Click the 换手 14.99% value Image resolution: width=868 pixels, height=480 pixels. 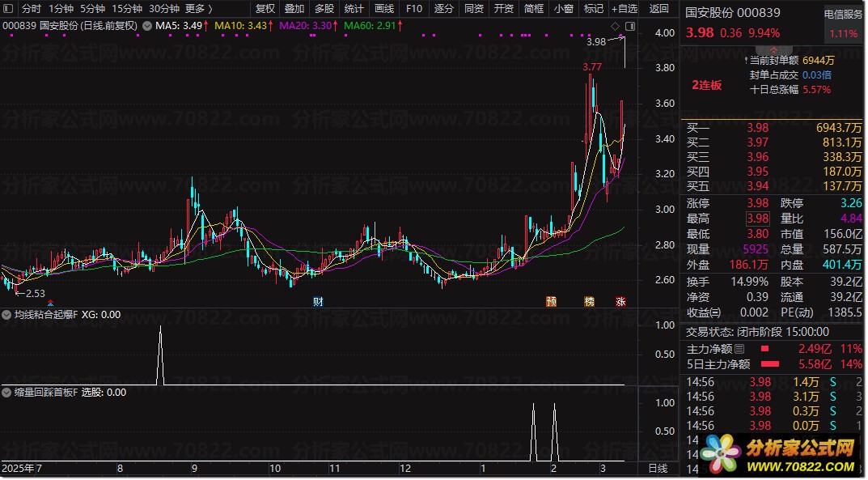(750, 282)
